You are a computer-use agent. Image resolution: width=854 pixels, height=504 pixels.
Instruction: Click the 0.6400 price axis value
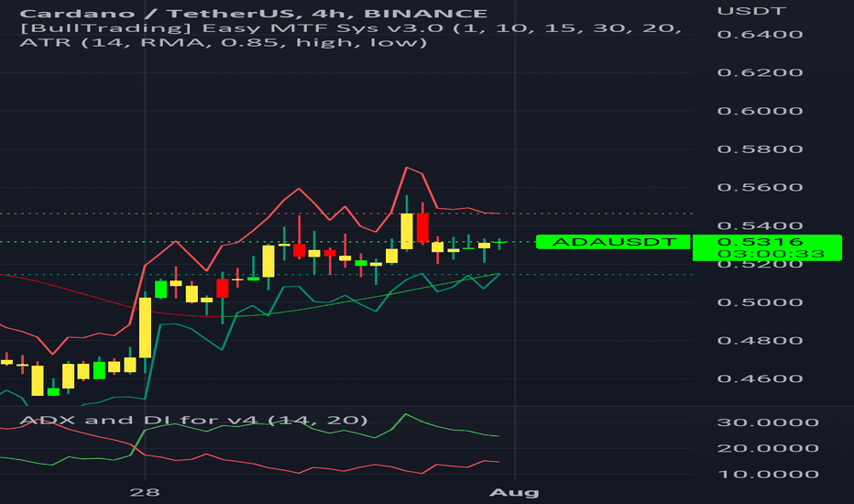760,34
